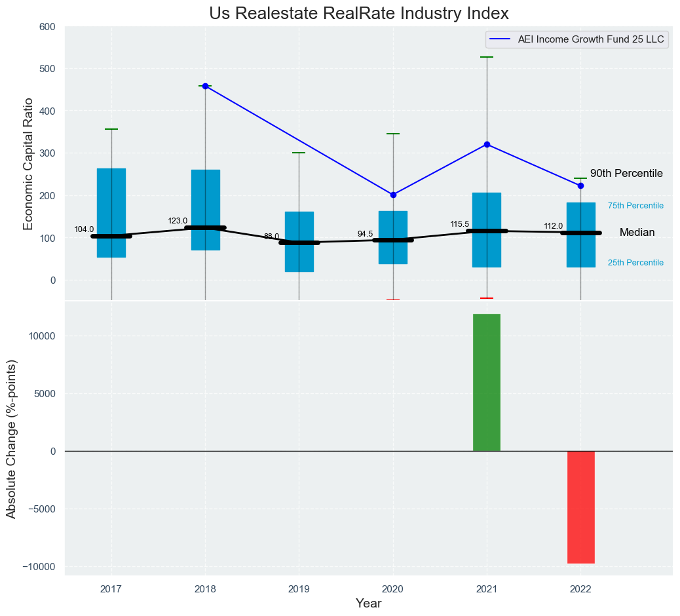Click the 2019 tick label on Year axis

click(x=299, y=590)
